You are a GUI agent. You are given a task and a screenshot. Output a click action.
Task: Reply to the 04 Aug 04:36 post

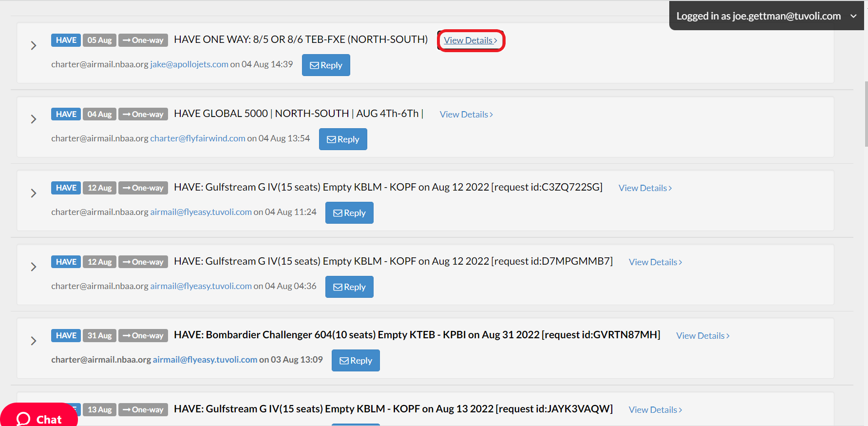point(349,287)
